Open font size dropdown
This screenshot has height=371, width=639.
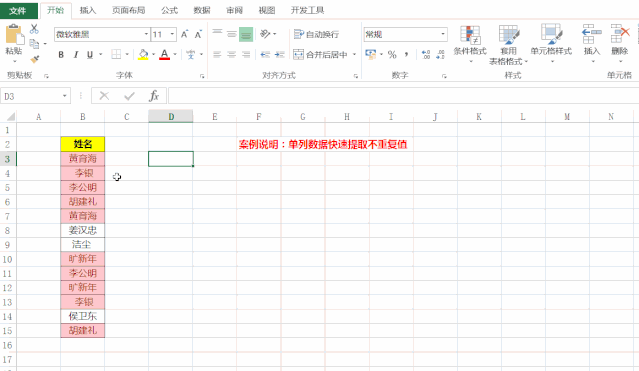[x=172, y=34]
